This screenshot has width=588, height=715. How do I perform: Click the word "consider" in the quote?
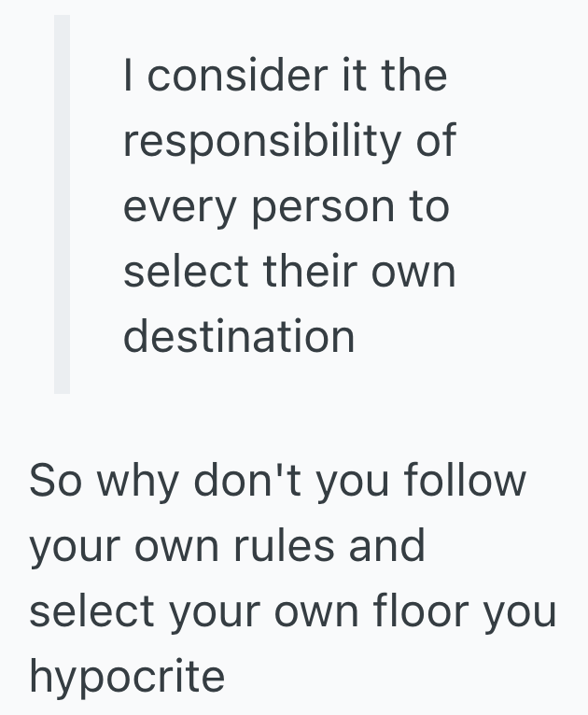pos(229,76)
